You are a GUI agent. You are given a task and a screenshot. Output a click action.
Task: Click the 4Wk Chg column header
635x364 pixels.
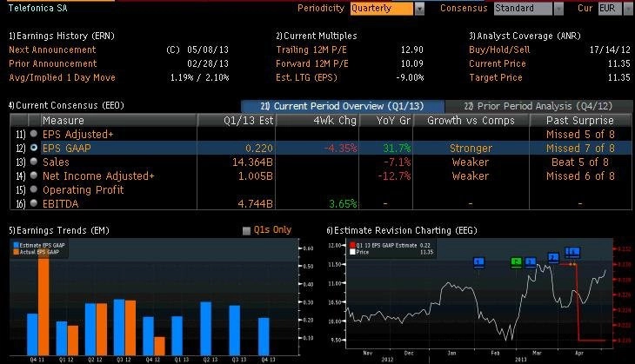pyautogui.click(x=317, y=121)
